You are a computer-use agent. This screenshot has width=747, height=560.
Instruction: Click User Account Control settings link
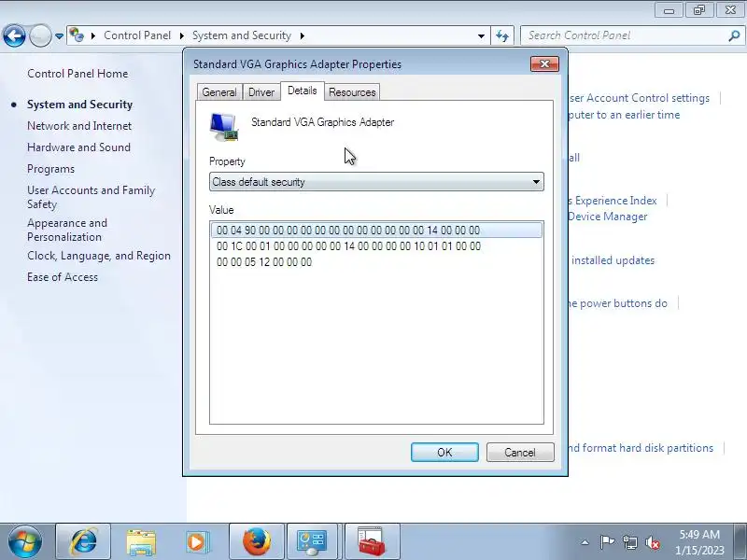point(639,98)
